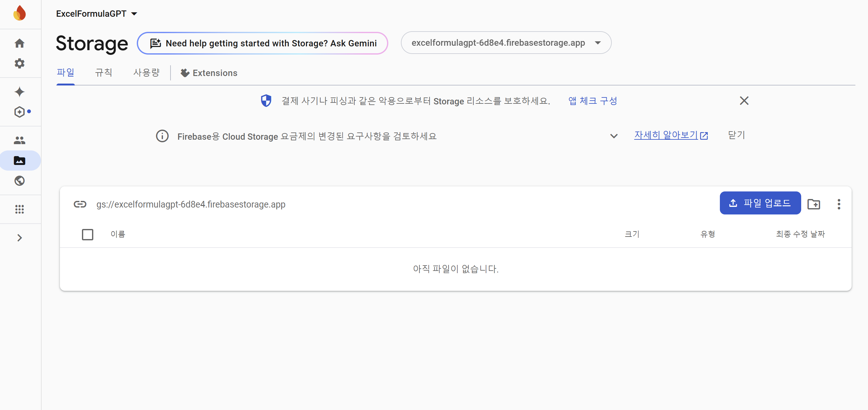Select the Storage image-folder sidebar icon
Image resolution: width=868 pixels, height=410 pixels.
[20, 161]
